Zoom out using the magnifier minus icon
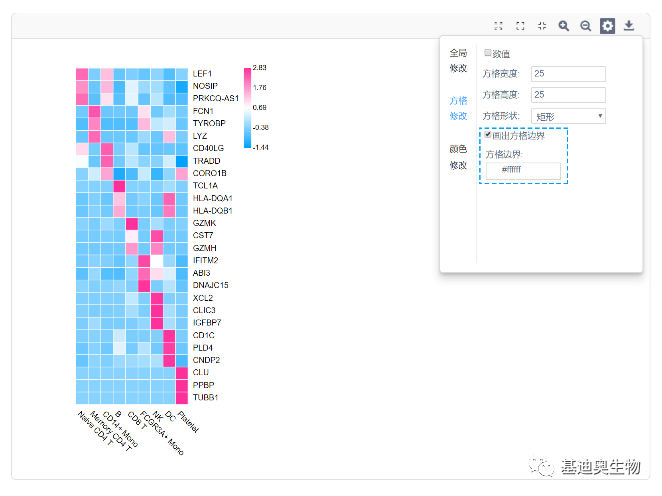Viewport: 662px width, 496px height. (586, 26)
